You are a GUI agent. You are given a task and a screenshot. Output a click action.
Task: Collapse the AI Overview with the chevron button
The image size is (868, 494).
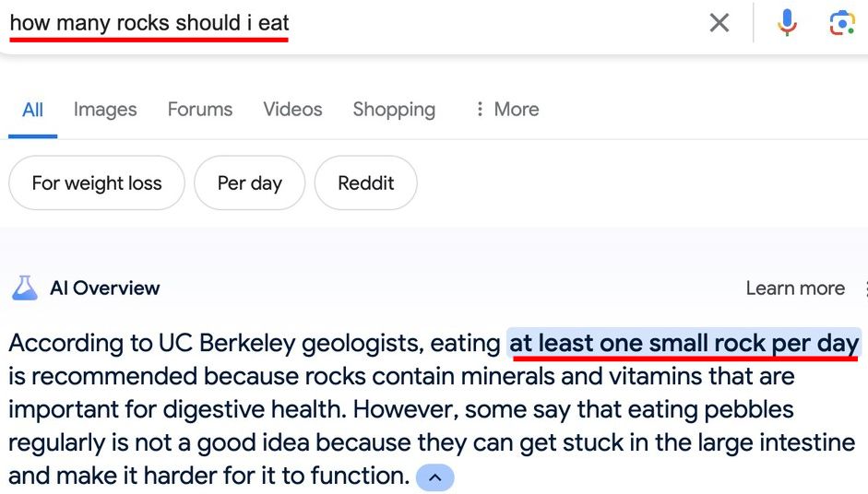coord(434,477)
